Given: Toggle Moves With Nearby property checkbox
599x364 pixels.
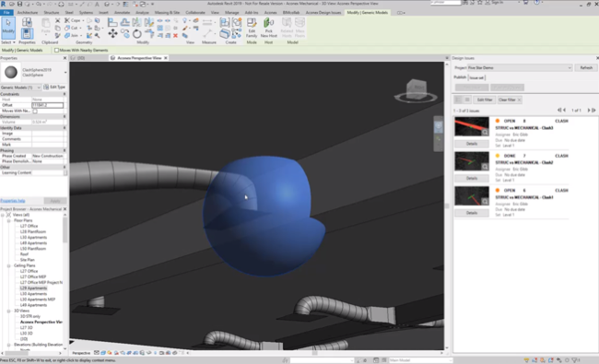Looking at the screenshot, I should click(x=35, y=111).
